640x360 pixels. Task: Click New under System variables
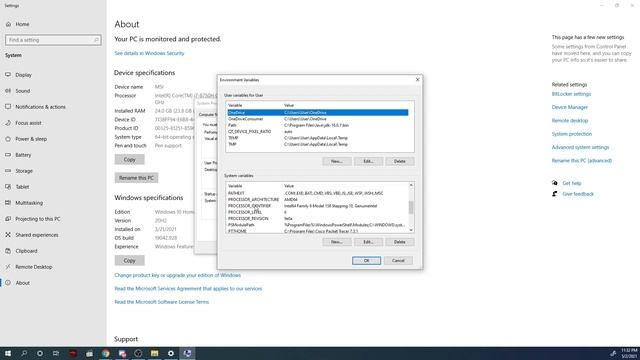coord(337,242)
